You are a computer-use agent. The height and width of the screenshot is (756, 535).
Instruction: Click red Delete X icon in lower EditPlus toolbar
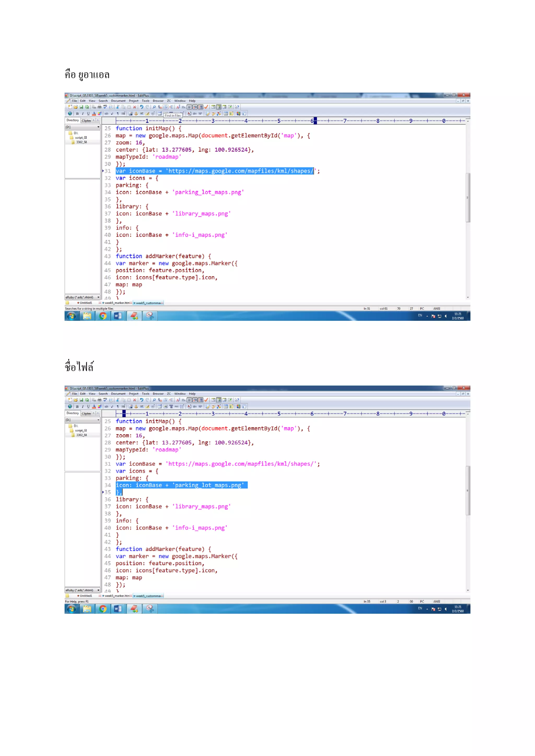(x=135, y=400)
